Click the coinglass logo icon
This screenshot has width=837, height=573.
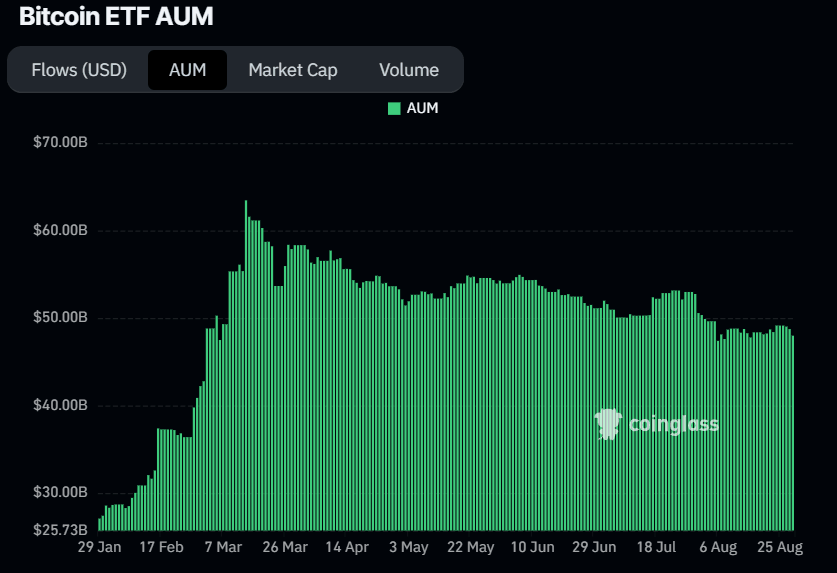[607, 424]
